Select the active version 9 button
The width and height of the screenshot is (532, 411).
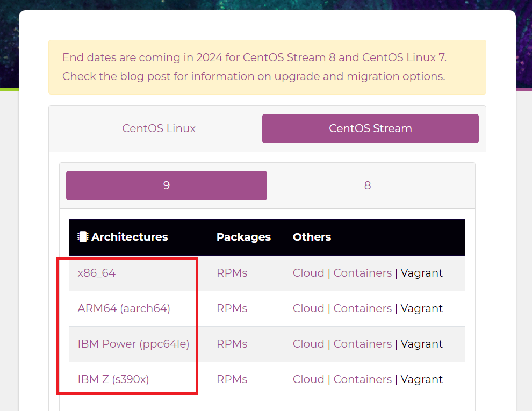(x=166, y=185)
